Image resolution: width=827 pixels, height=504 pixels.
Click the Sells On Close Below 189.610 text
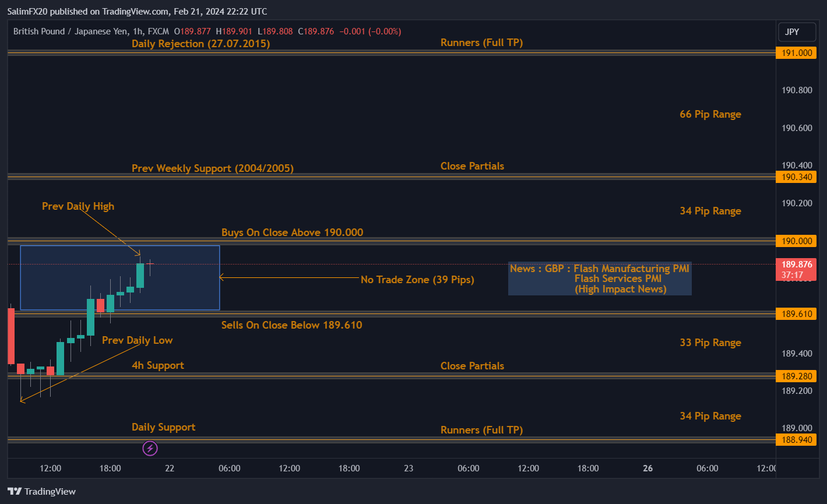pos(291,325)
